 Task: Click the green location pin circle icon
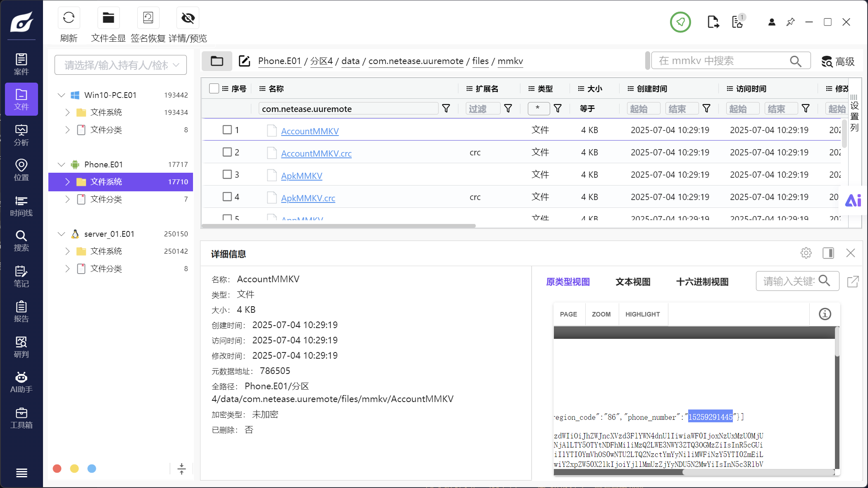pyautogui.click(x=680, y=22)
